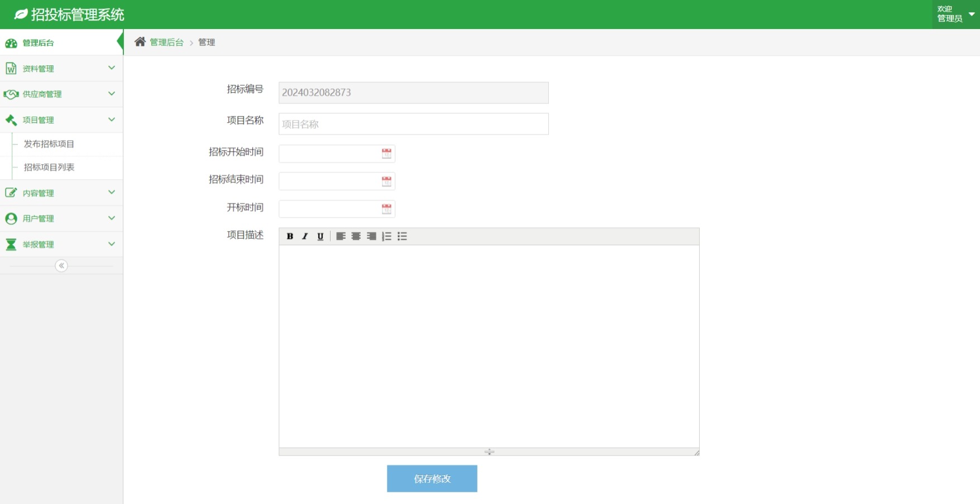Click the leaf logo icon in header
The width and height of the screenshot is (980, 504).
(21, 14)
